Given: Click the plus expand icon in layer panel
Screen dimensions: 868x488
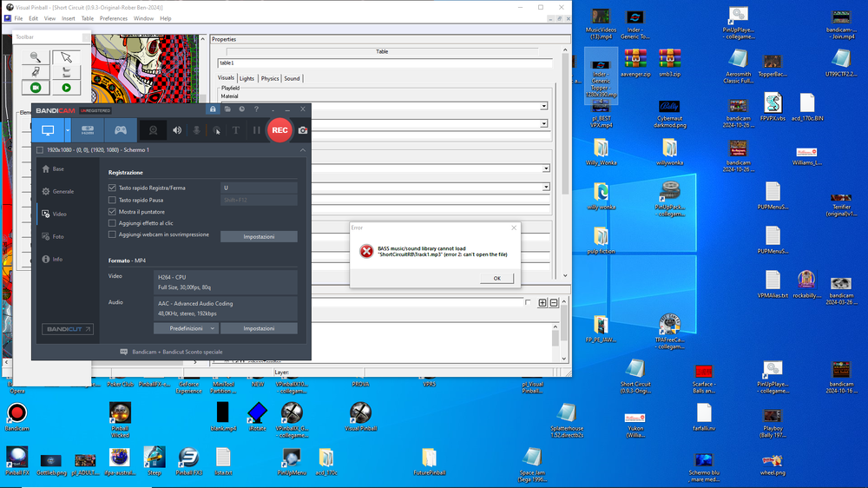Looking at the screenshot, I should click(542, 303).
